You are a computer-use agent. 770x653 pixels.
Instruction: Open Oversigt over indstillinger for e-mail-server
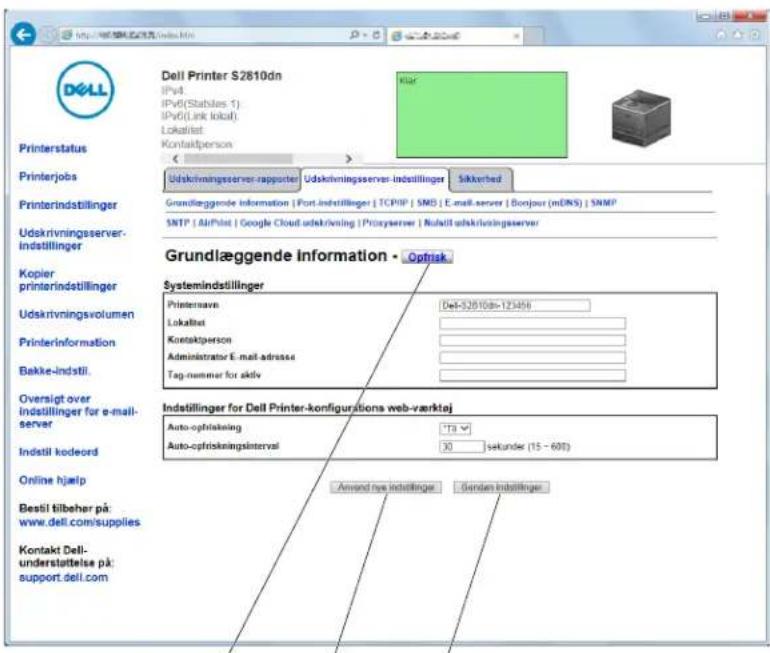[78, 411]
